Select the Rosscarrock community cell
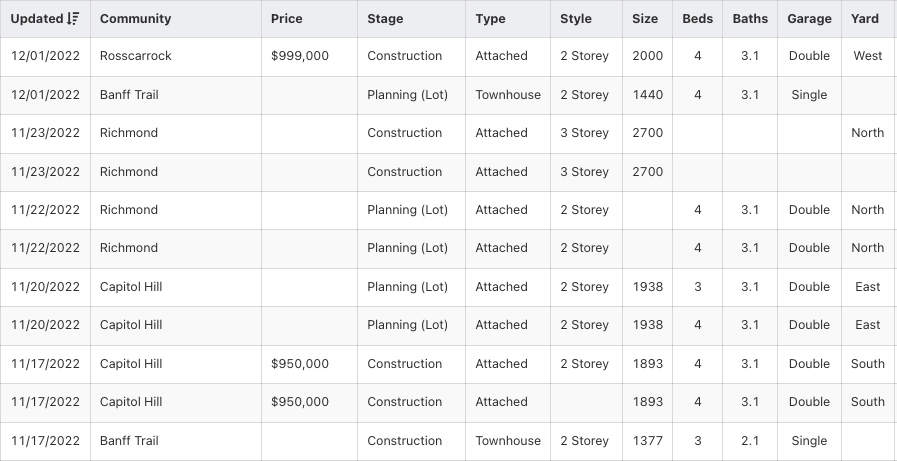 136,56
